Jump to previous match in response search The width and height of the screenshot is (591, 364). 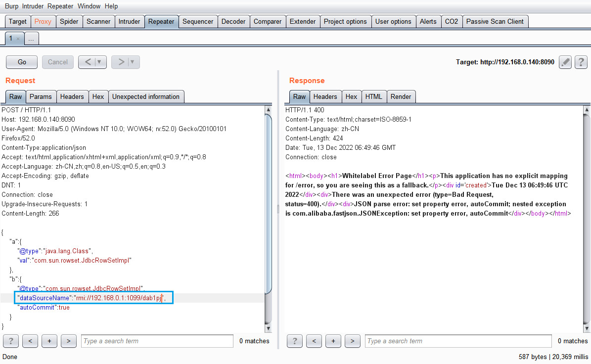[x=314, y=341]
